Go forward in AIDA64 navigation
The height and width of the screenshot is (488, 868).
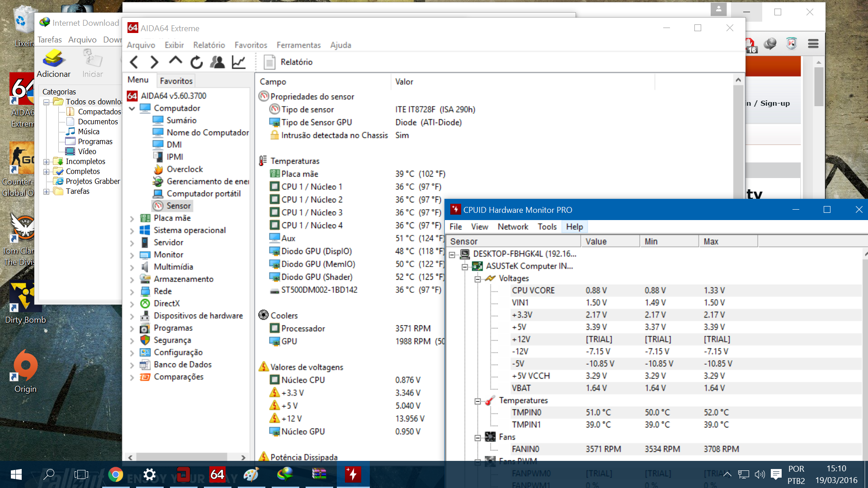click(x=154, y=62)
